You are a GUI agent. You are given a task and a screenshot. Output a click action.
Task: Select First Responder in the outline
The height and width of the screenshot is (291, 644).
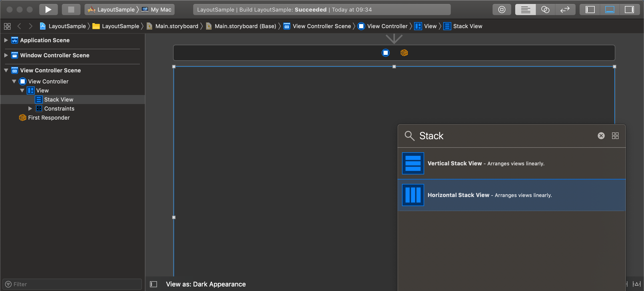[x=49, y=118]
